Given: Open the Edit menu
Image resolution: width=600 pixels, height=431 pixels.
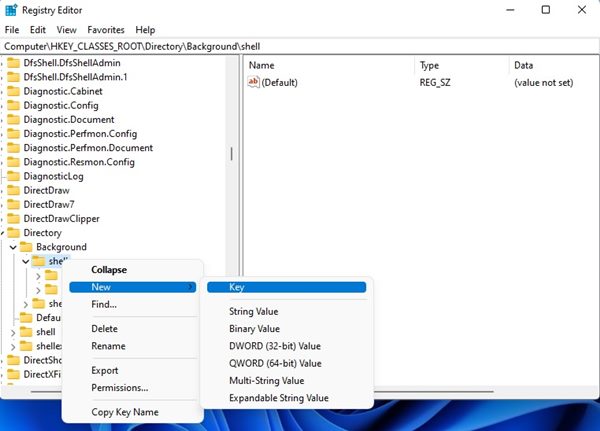Looking at the screenshot, I should (x=38, y=30).
